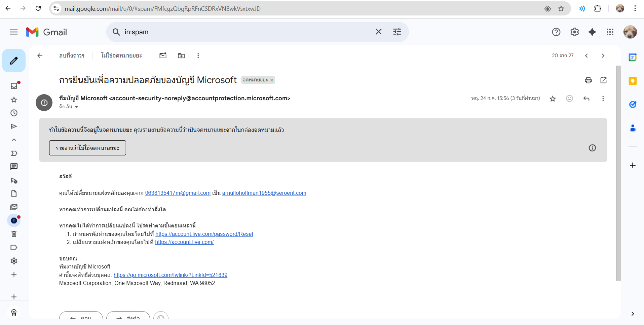Open the Google account avatar menu

tap(630, 32)
